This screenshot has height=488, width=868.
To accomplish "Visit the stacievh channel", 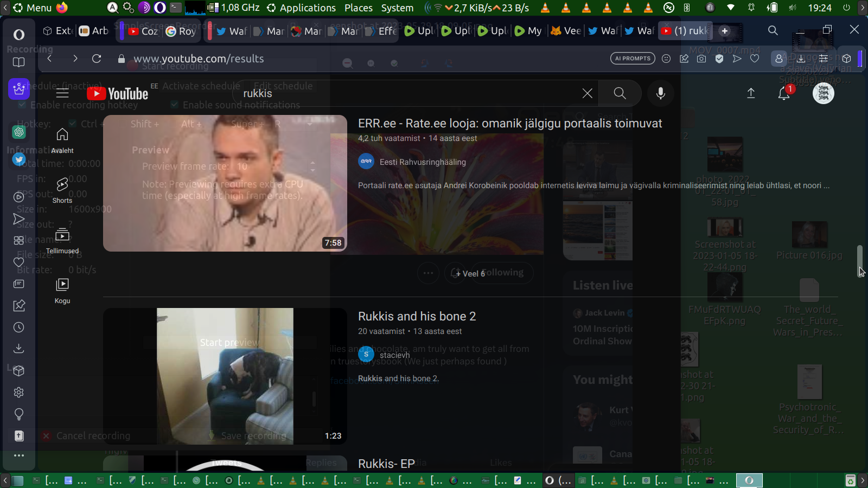I will tap(394, 355).
